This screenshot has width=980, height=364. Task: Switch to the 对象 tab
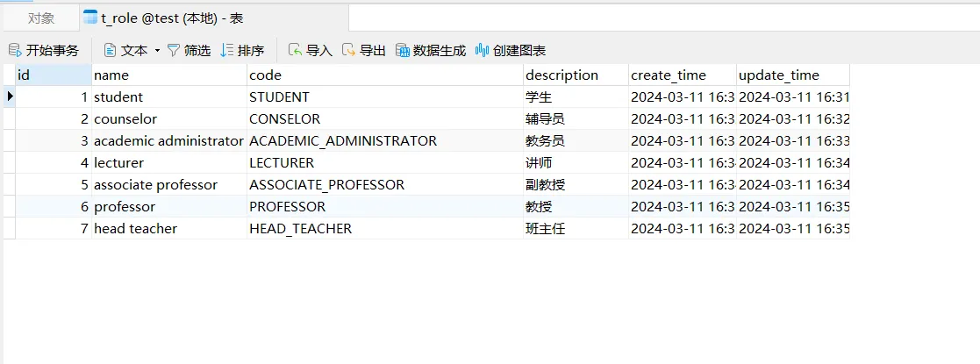[40, 18]
